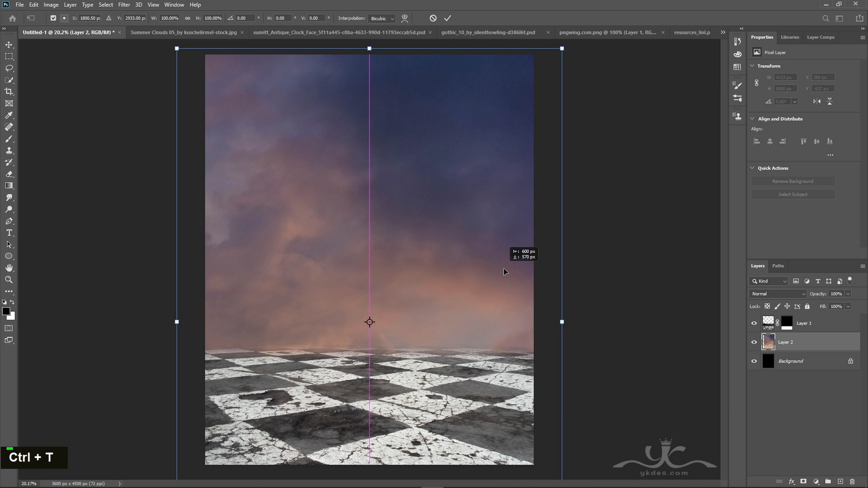Open the Opacity value dropdown arrow
Screen dimensions: 868x488
point(848,294)
